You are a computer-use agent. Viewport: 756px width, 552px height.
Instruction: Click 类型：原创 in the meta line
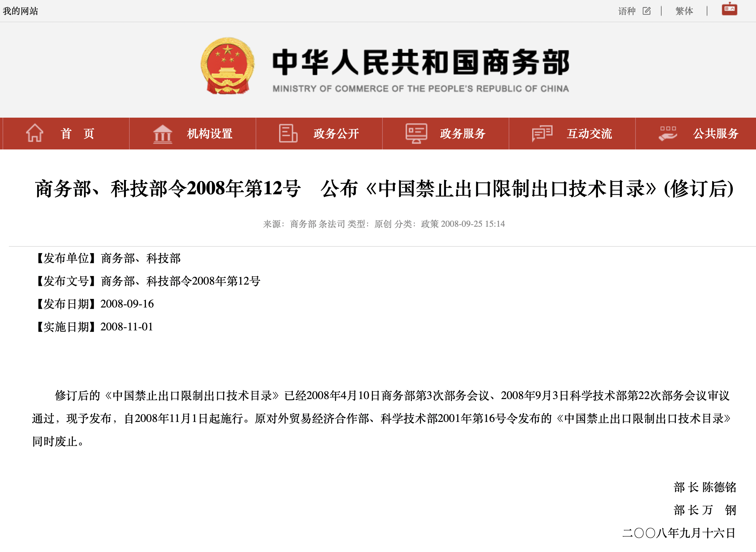tap(369, 224)
